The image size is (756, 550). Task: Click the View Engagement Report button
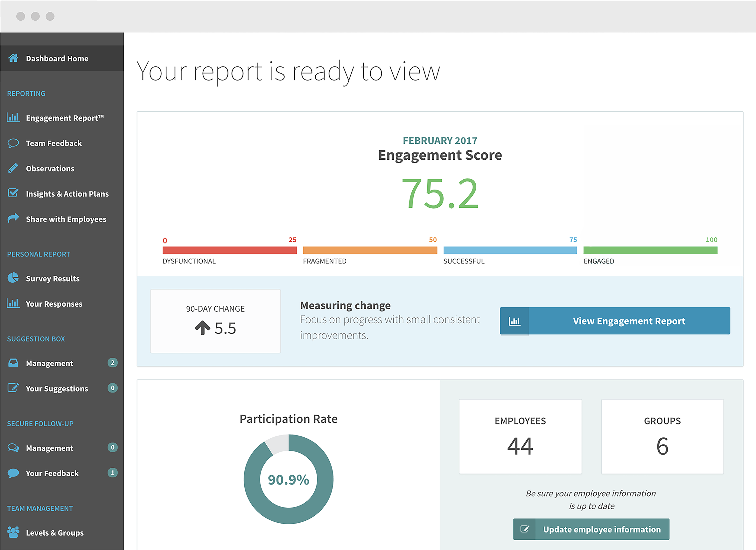[x=629, y=321]
